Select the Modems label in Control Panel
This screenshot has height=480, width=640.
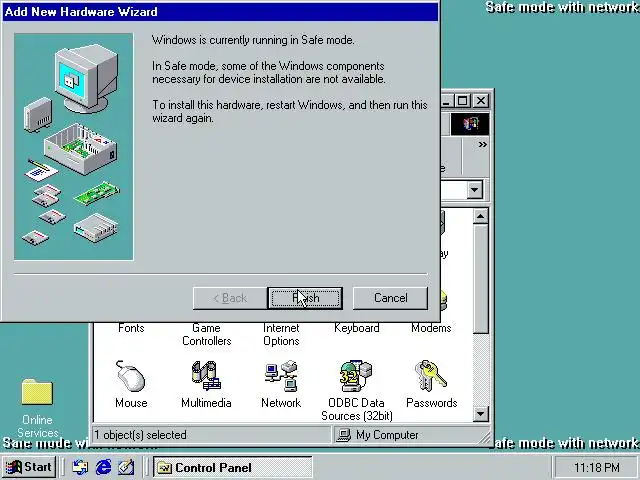point(431,328)
